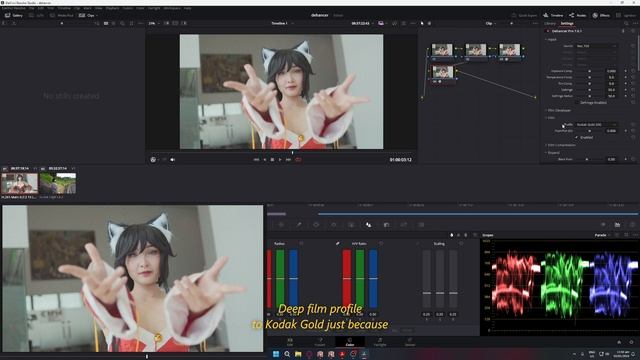The height and width of the screenshot is (360, 640).
Task: Open the Gallery panel button
Action: (14, 15)
